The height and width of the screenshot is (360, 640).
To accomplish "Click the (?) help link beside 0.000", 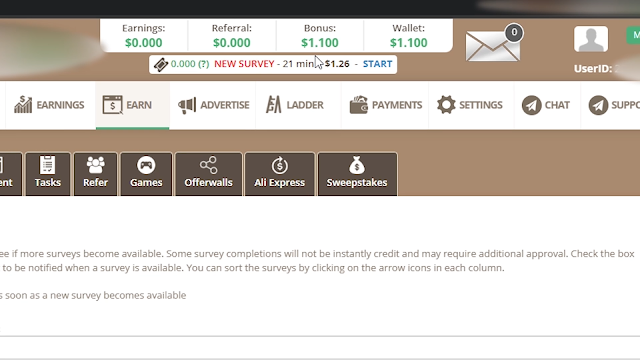I will [203, 64].
